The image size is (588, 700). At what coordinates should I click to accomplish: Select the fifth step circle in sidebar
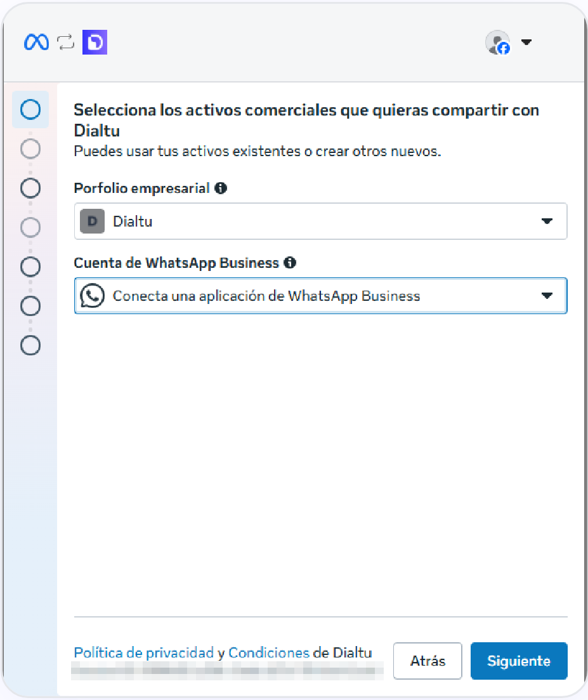tap(30, 267)
